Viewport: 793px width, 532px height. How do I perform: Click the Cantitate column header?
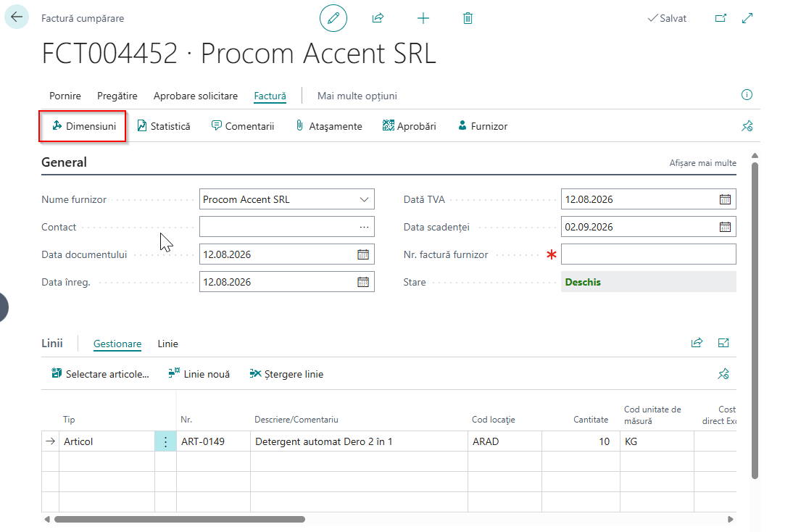pyautogui.click(x=591, y=420)
